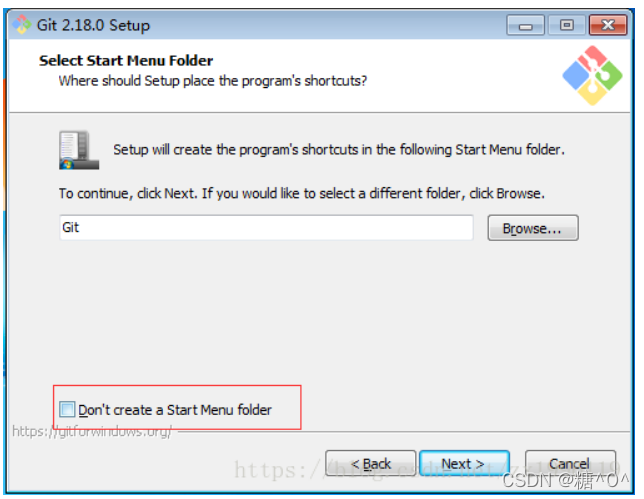
Task: Click the Git 2.18.0 Setup title bar text
Action: click(x=93, y=25)
